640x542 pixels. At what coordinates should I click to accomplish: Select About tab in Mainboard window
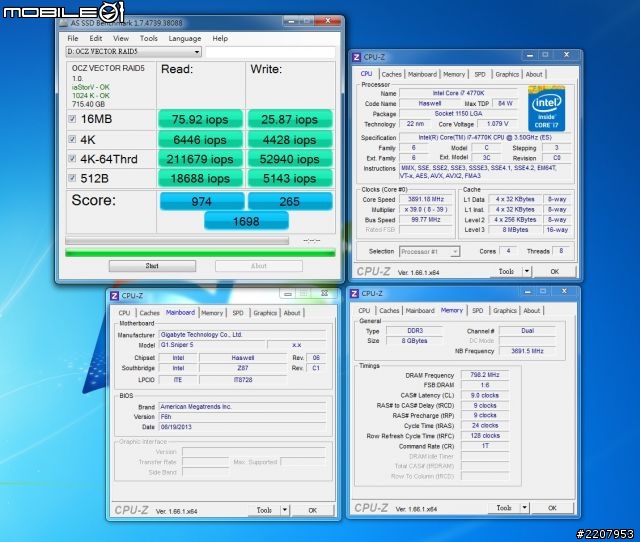(x=292, y=313)
